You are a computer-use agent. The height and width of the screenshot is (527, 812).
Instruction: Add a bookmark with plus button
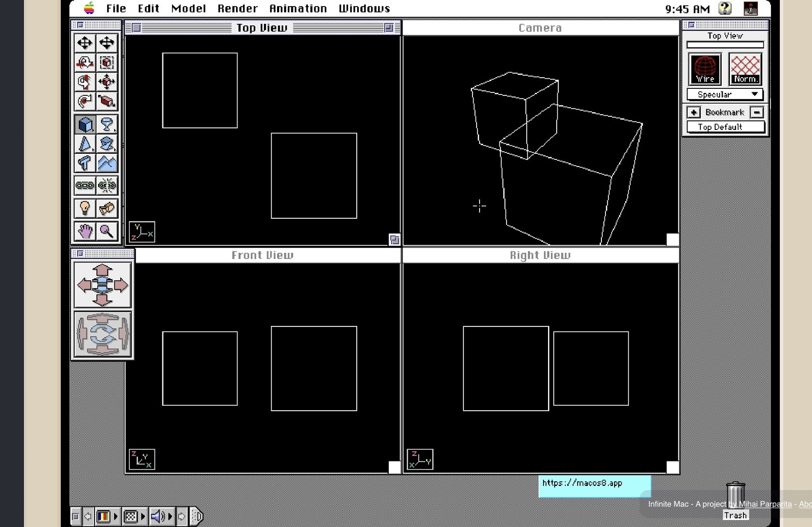click(693, 112)
